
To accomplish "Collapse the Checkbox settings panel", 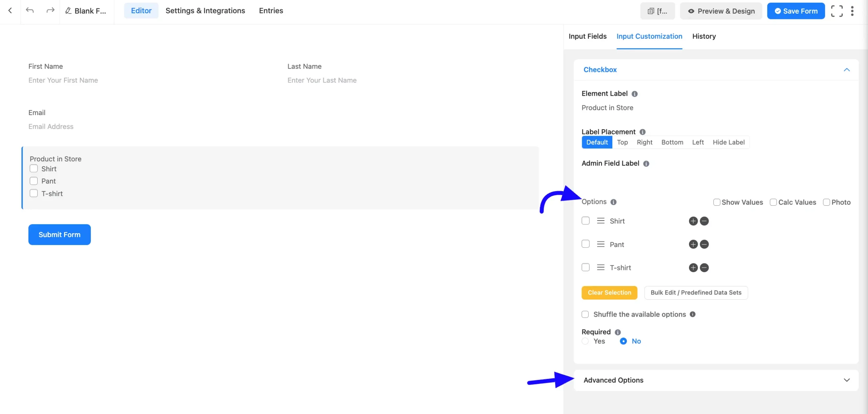I will point(846,70).
